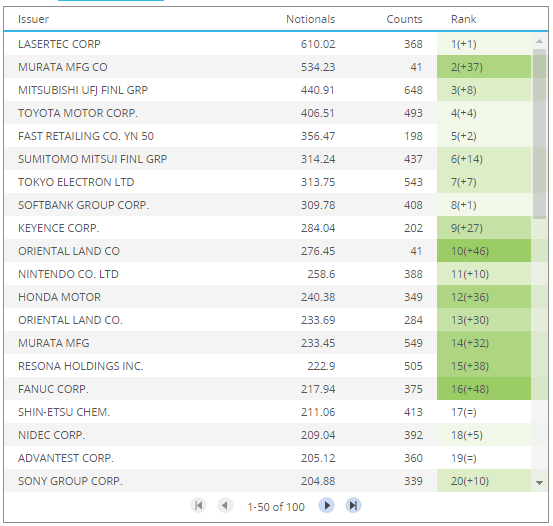553x526 pixels.
Task: Click counts value 198
Action: coord(413,136)
